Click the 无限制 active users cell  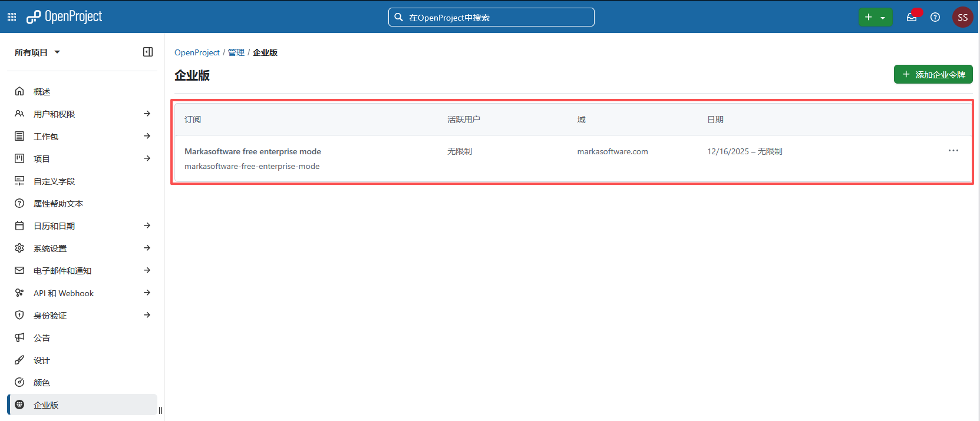click(460, 151)
